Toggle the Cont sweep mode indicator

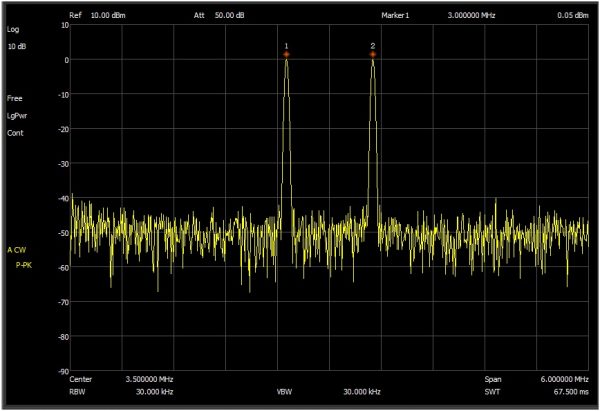(x=15, y=132)
